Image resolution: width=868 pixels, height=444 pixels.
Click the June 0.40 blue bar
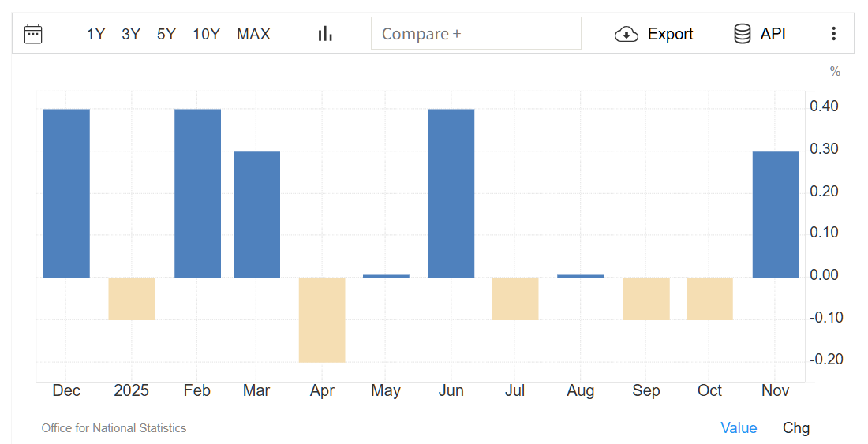451,193
